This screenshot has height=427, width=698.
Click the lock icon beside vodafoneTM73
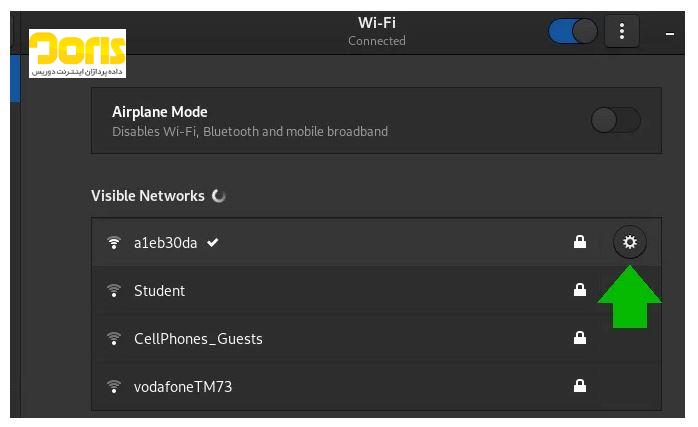coord(580,386)
